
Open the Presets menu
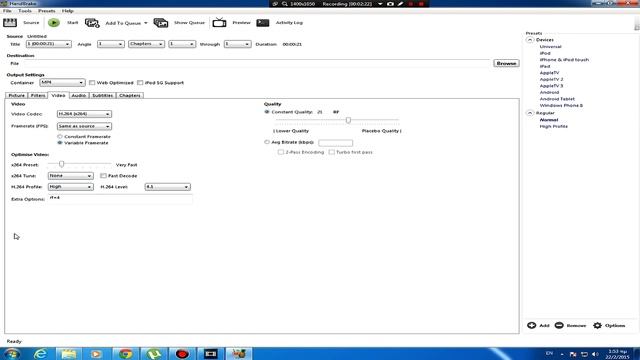coord(47,11)
